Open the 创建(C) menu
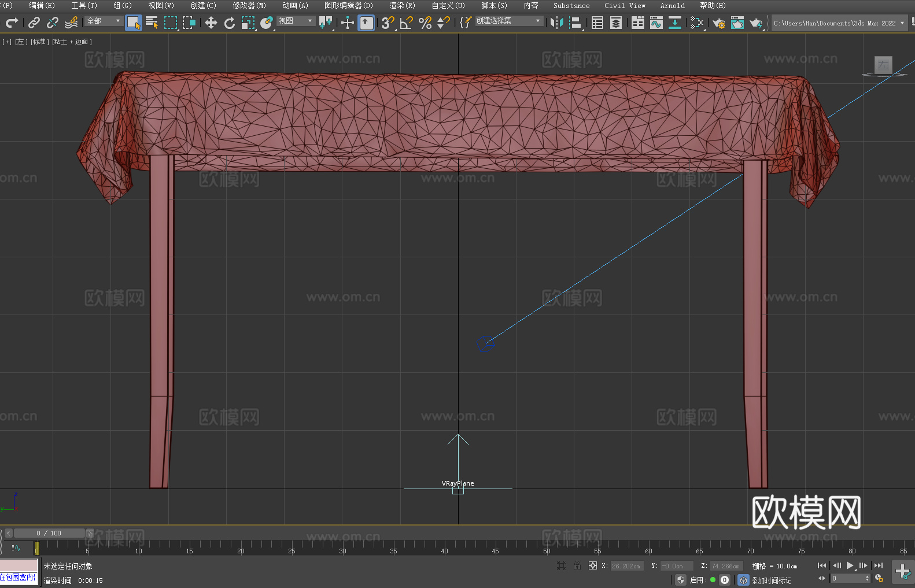 coord(203,5)
